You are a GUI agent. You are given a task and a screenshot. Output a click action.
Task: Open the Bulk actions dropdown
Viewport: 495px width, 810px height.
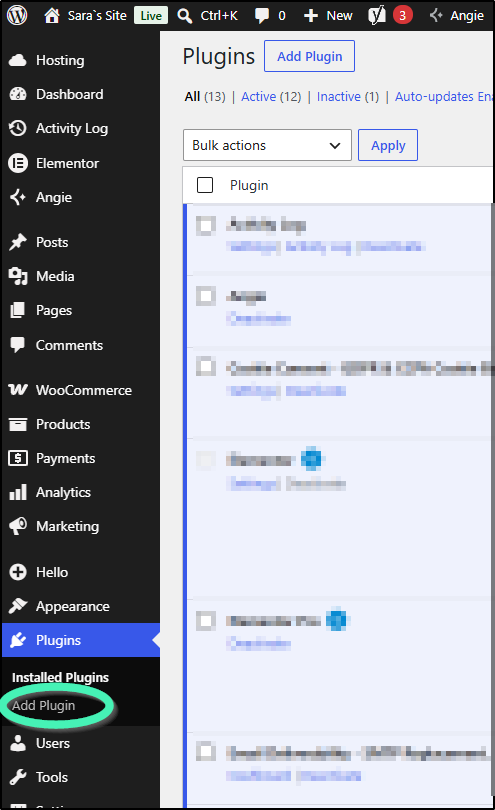tap(267, 145)
